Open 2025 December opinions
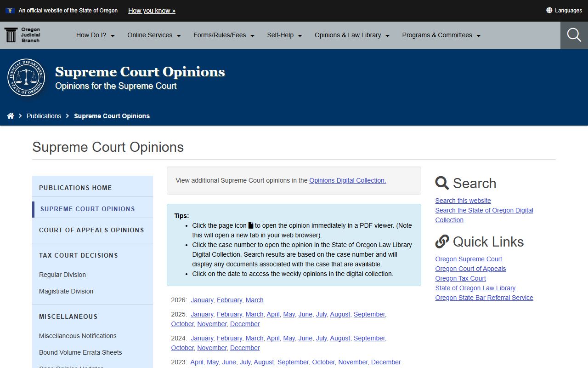588x368 pixels. click(245, 324)
